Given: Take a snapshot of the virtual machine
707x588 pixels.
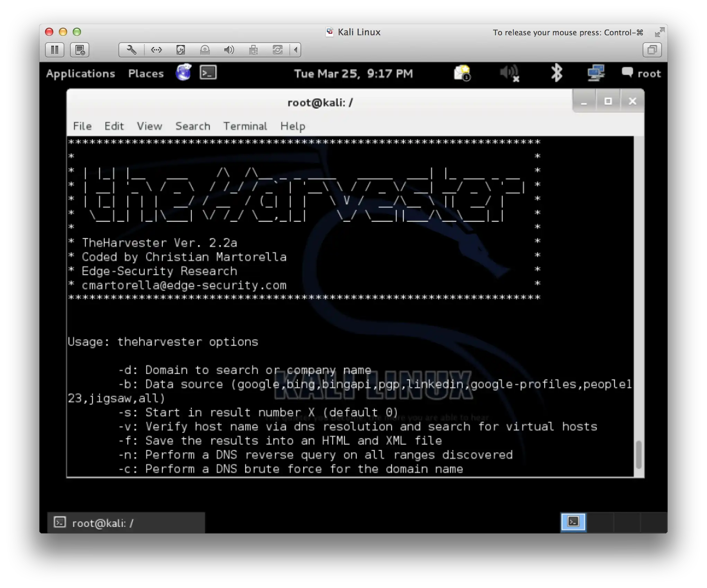Looking at the screenshot, I should click(80, 50).
